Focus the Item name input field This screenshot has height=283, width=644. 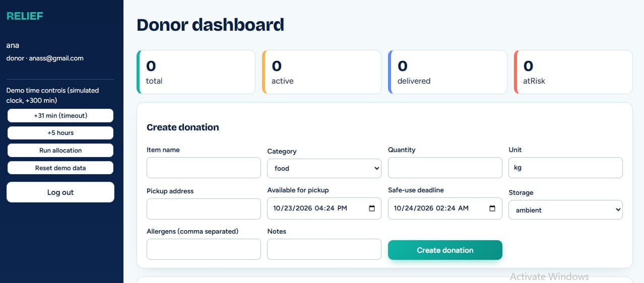(x=204, y=168)
